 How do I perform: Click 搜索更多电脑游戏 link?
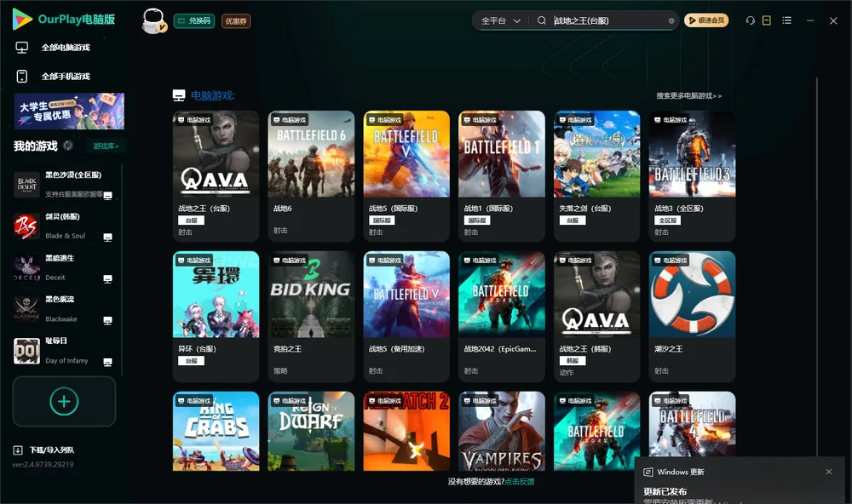click(689, 95)
